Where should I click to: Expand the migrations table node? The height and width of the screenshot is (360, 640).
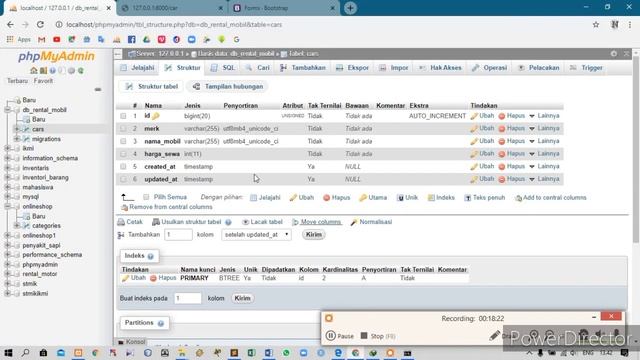click(17, 139)
